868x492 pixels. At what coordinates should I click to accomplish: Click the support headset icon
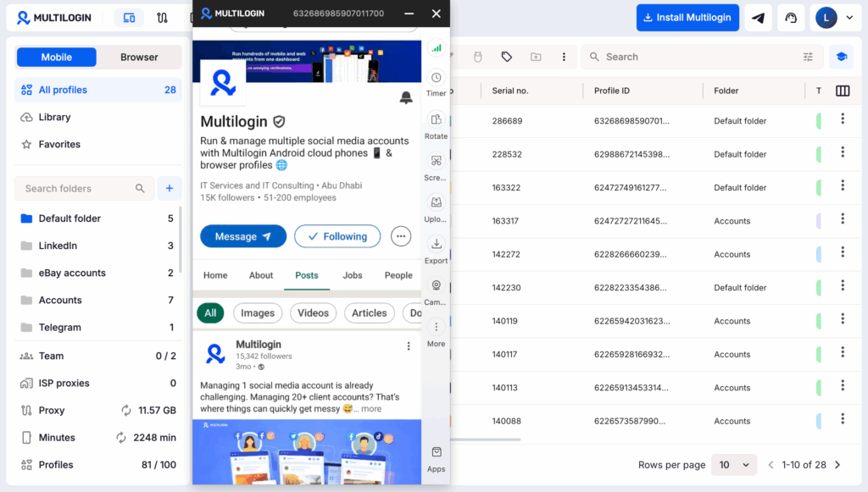pos(791,18)
